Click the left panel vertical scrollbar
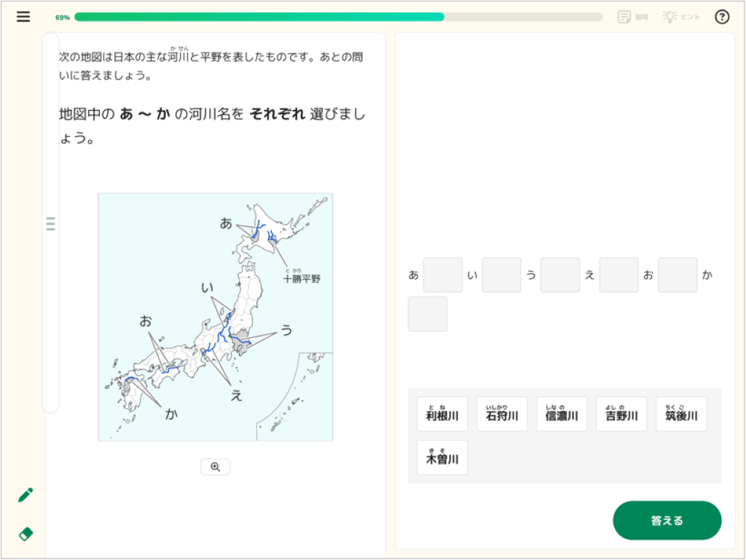 click(x=50, y=223)
